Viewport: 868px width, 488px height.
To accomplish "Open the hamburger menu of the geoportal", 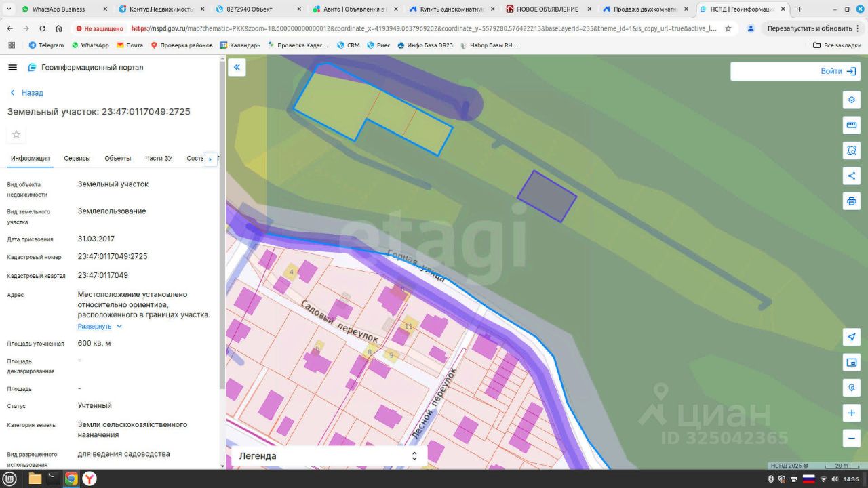I will point(12,68).
